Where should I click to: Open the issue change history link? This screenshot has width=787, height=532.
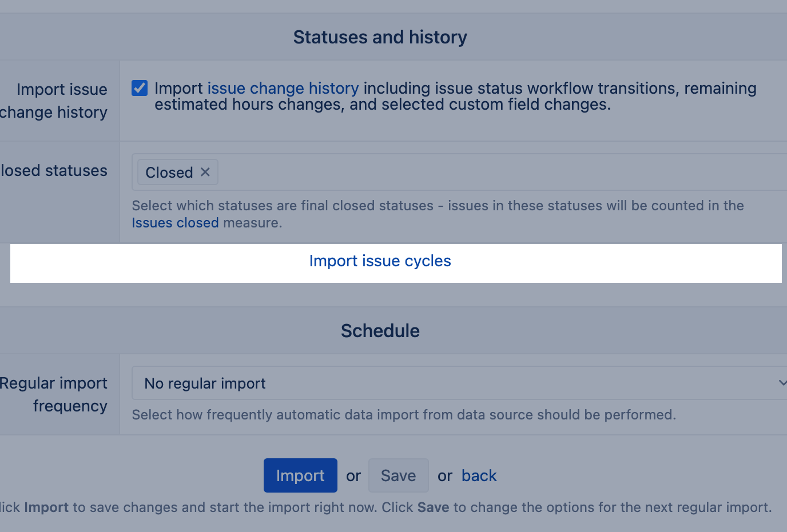(283, 88)
